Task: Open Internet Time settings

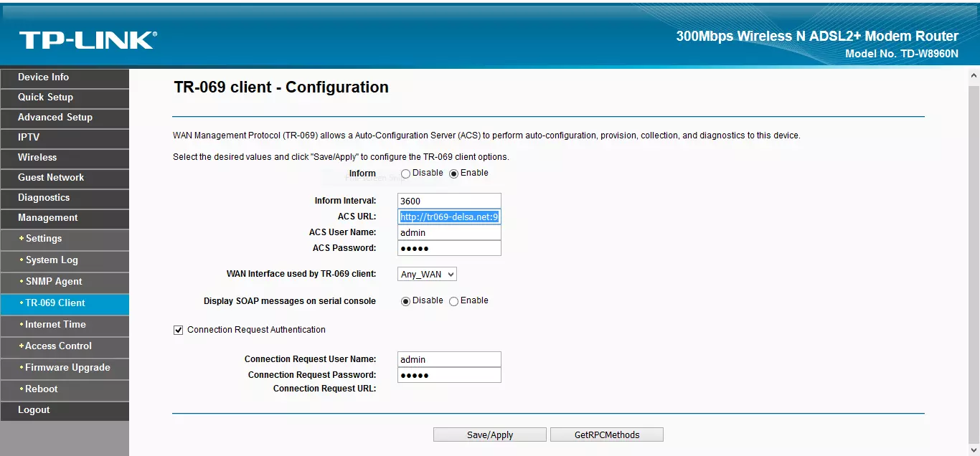Action: (65, 326)
